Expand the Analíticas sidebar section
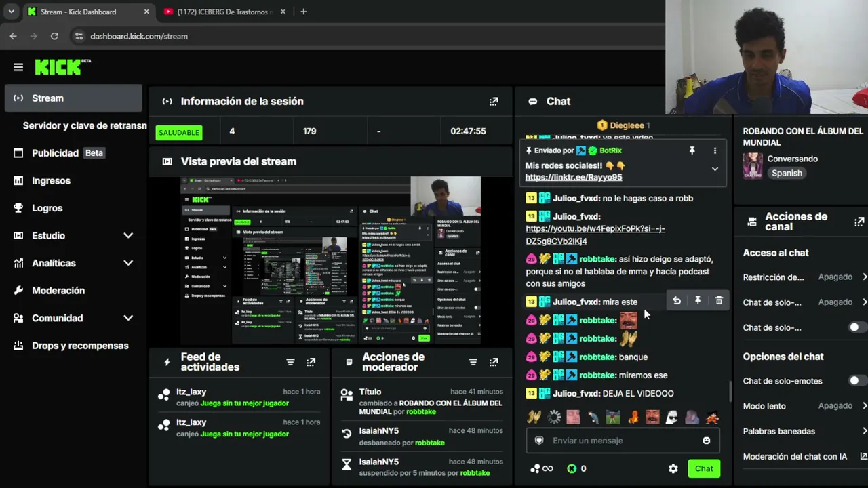868x488 pixels. pos(128,263)
